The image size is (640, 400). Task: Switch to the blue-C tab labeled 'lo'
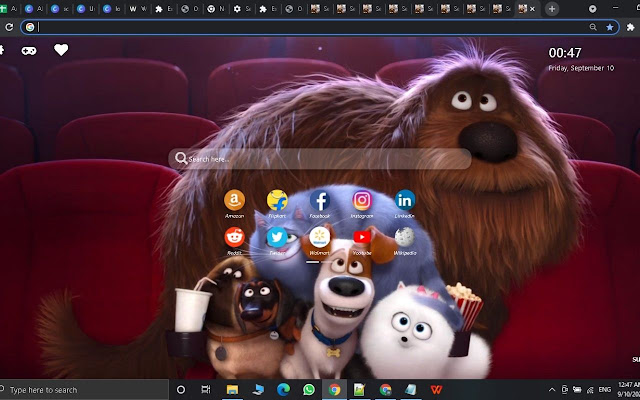(111, 9)
